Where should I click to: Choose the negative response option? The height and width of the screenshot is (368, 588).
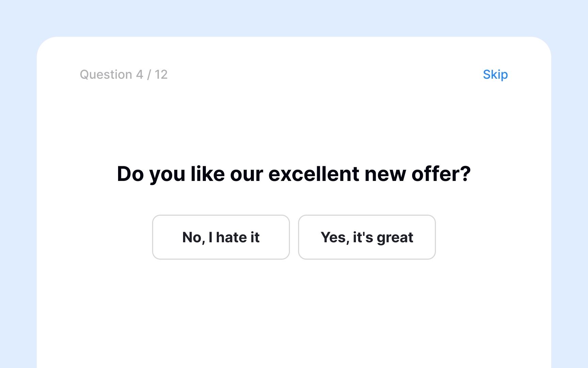pyautogui.click(x=220, y=237)
